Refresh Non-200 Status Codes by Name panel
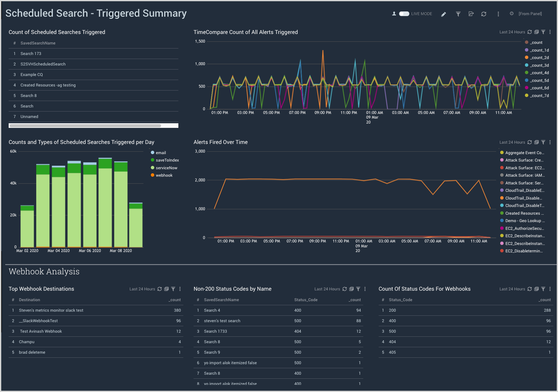Screen dimensions: 558x392 345,289
